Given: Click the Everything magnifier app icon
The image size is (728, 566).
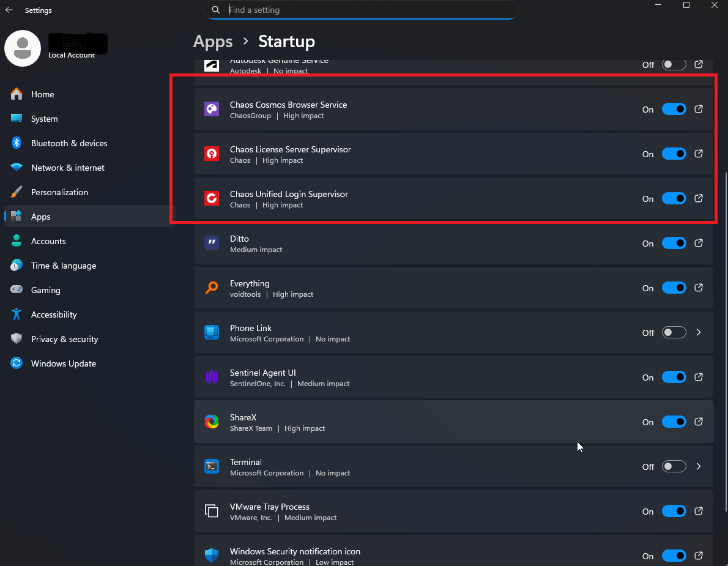Looking at the screenshot, I should coord(212,288).
